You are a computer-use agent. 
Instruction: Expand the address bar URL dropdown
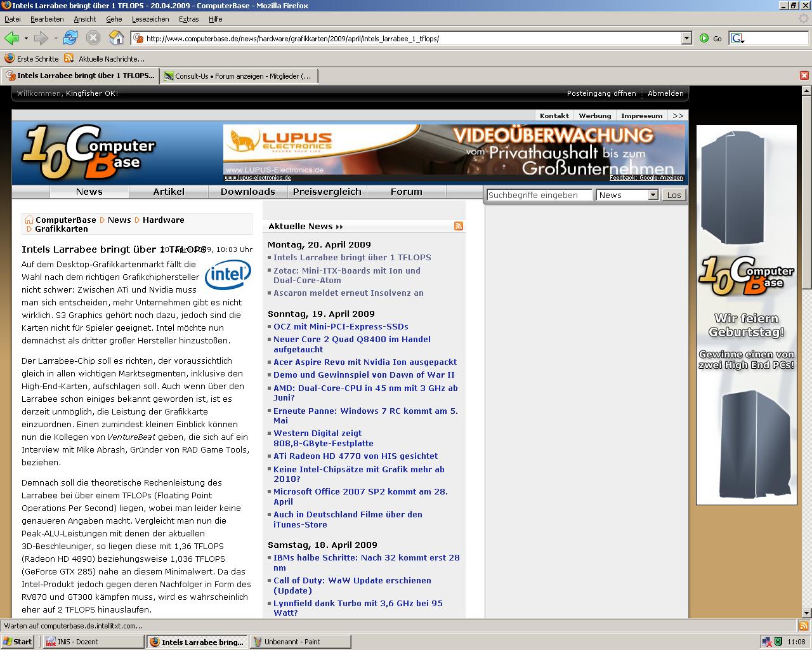686,39
